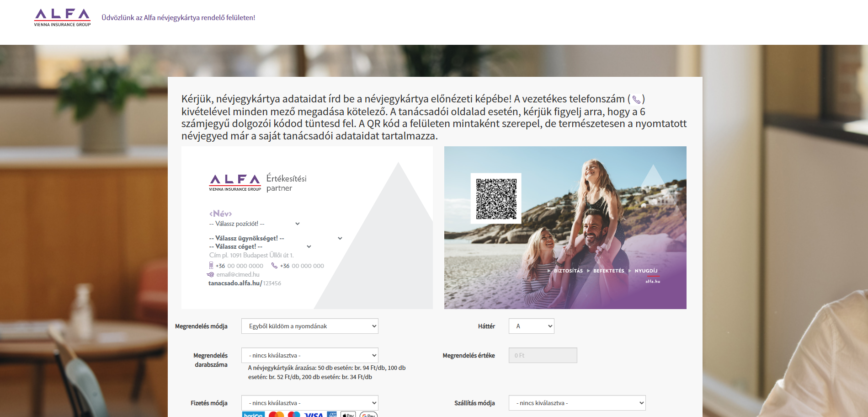Click the mobile phone icon on the card

click(211, 266)
